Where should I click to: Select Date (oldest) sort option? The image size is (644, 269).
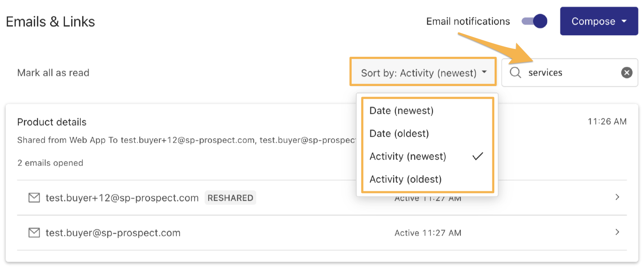tap(427, 134)
